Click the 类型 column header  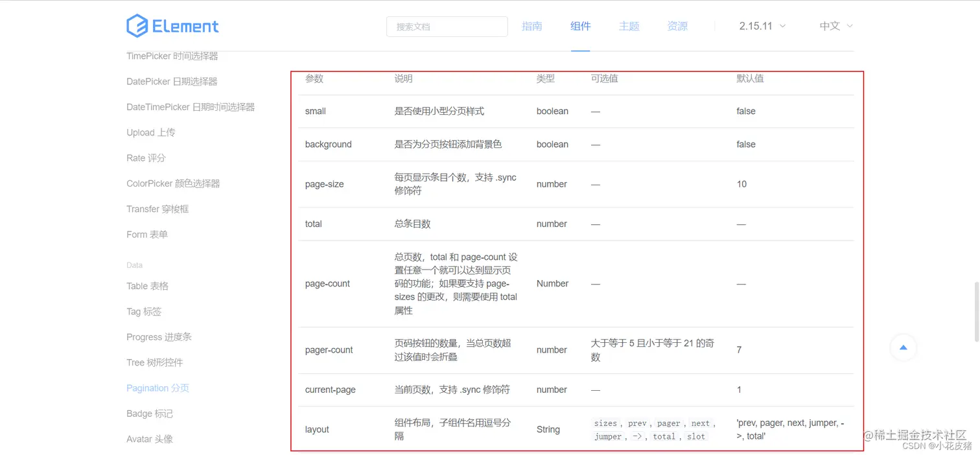pyautogui.click(x=546, y=78)
